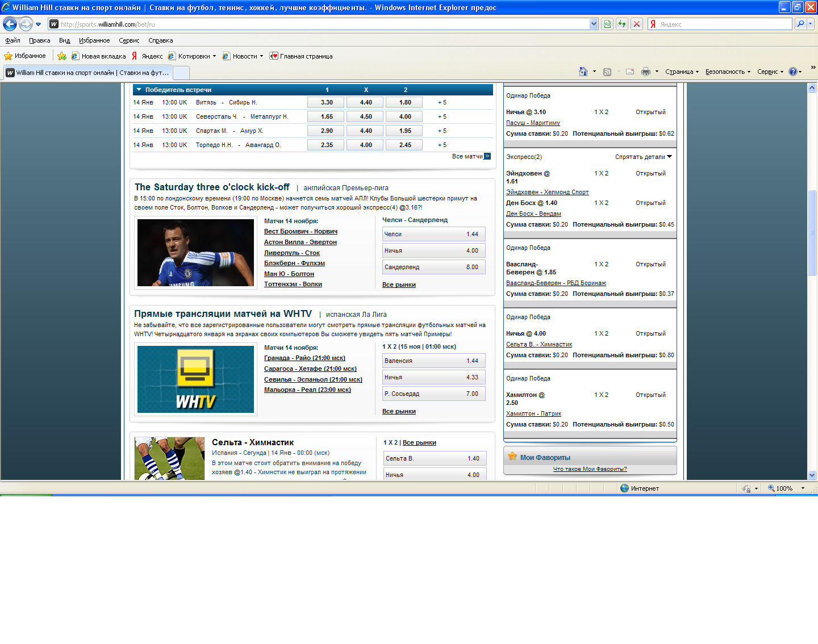Open the Home page icon in command bar
818x644 pixels.
pos(583,72)
